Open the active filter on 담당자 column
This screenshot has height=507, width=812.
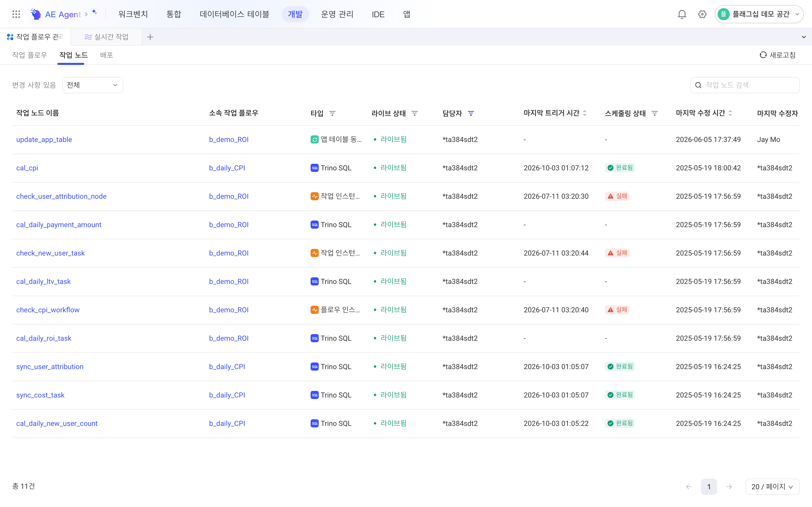471,113
